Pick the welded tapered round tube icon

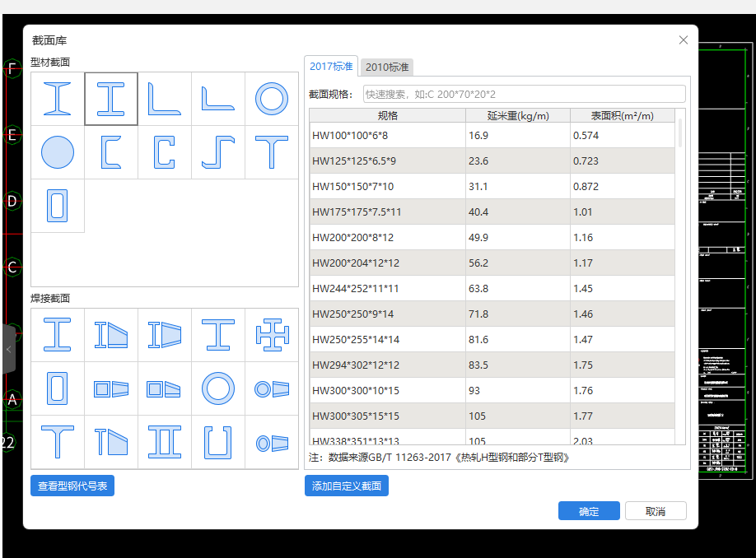point(272,388)
